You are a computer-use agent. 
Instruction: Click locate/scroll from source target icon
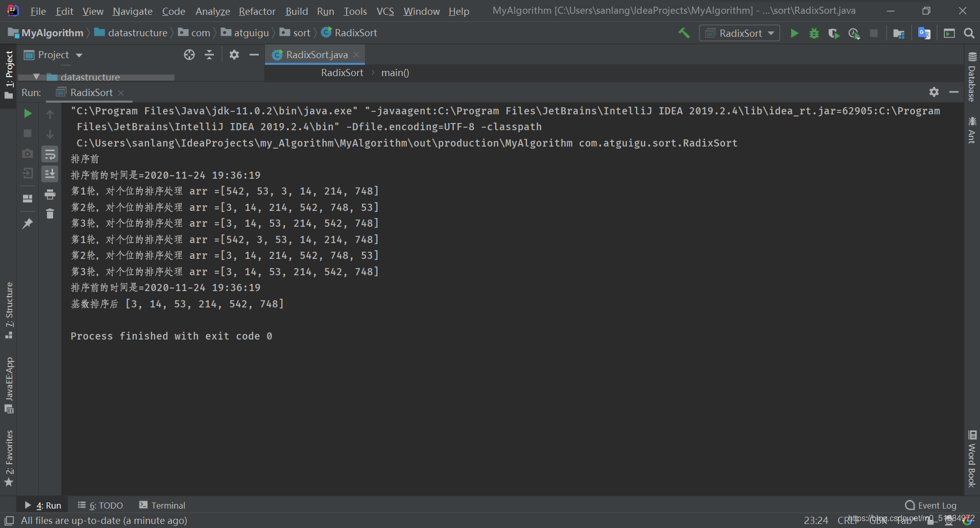coord(189,55)
